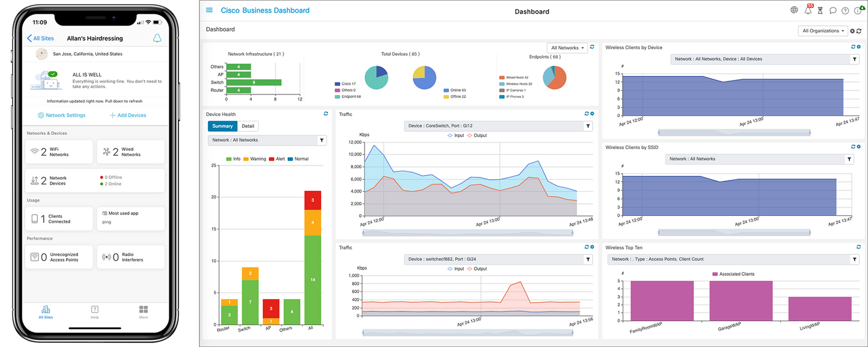Open the More tab in the phone app

tap(143, 312)
